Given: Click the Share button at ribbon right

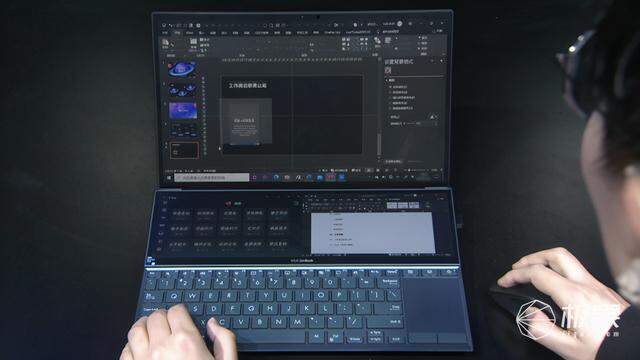Looking at the screenshot, I should click(438, 31).
